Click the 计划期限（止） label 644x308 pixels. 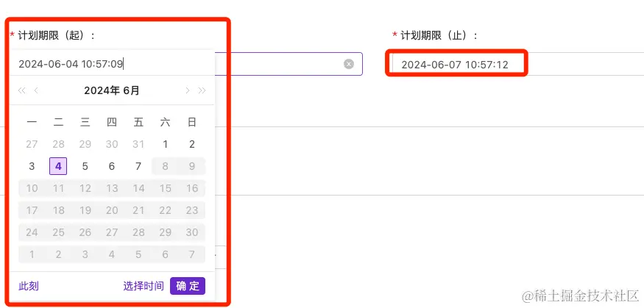(x=439, y=36)
